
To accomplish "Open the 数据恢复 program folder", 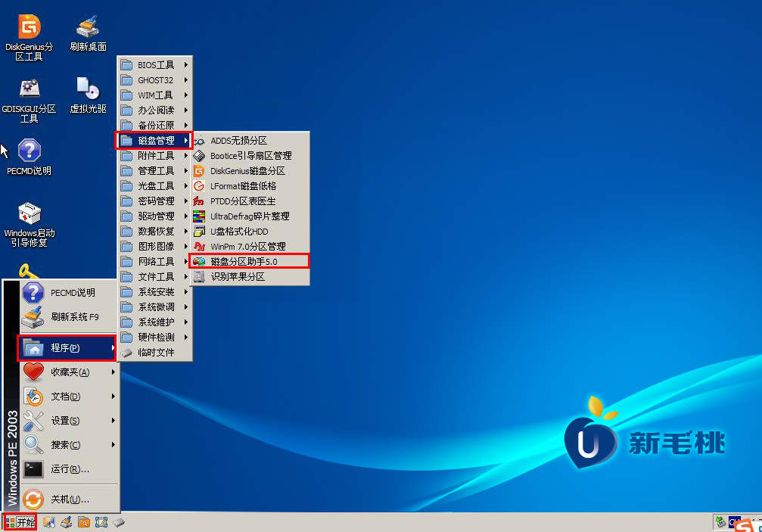I will coord(155,232).
